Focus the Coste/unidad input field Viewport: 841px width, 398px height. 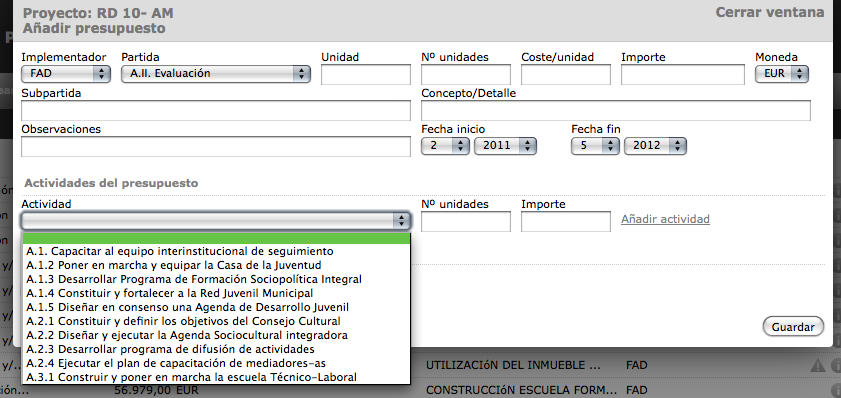click(x=565, y=75)
